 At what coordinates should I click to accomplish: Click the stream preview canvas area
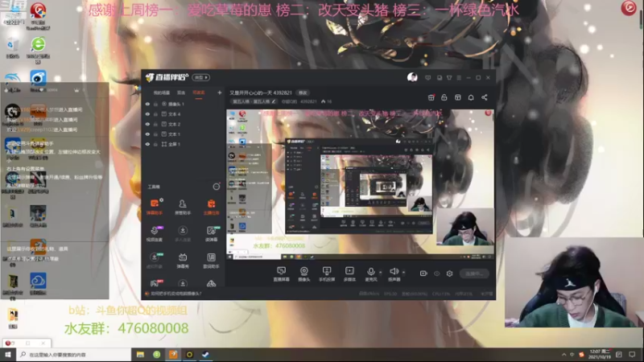(x=360, y=184)
